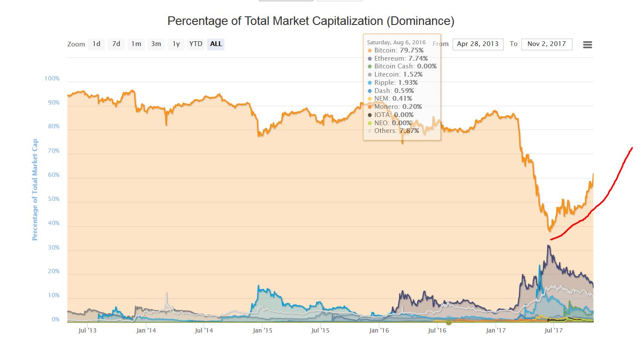Screen dimensions: 644x342
Task: Click the NEO legend marker dot
Action: [369, 123]
